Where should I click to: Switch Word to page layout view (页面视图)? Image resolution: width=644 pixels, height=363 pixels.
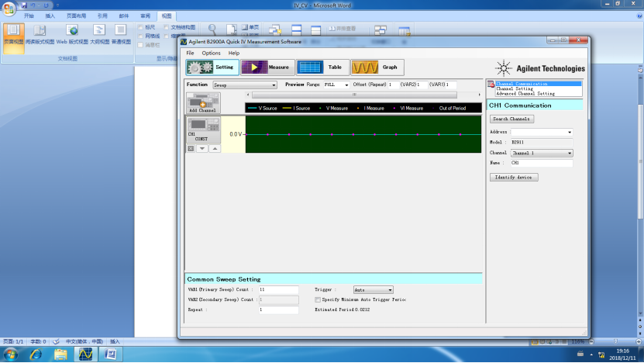13,38
